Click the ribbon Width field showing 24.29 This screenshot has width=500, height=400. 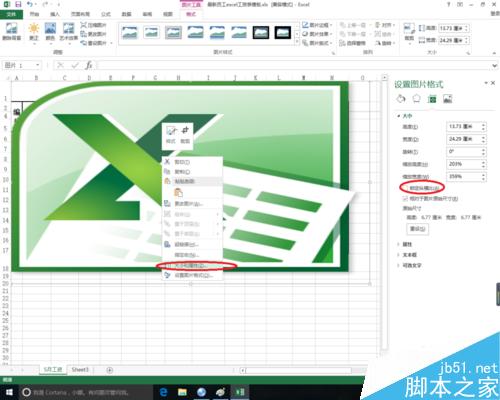coord(454,40)
